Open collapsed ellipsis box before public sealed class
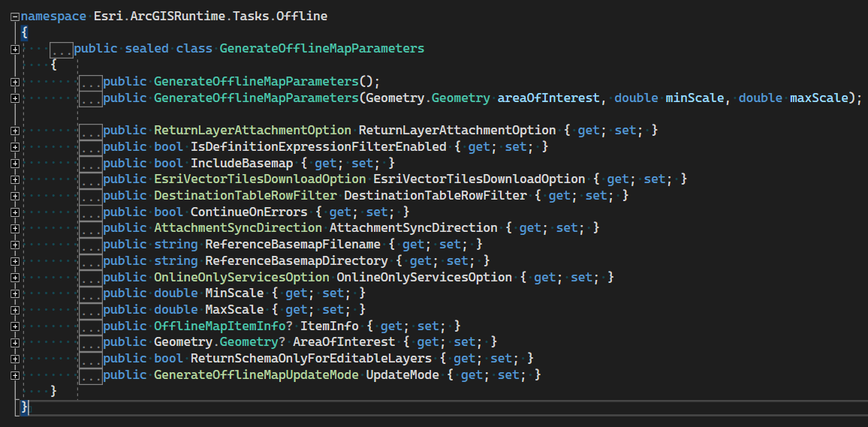 point(62,50)
